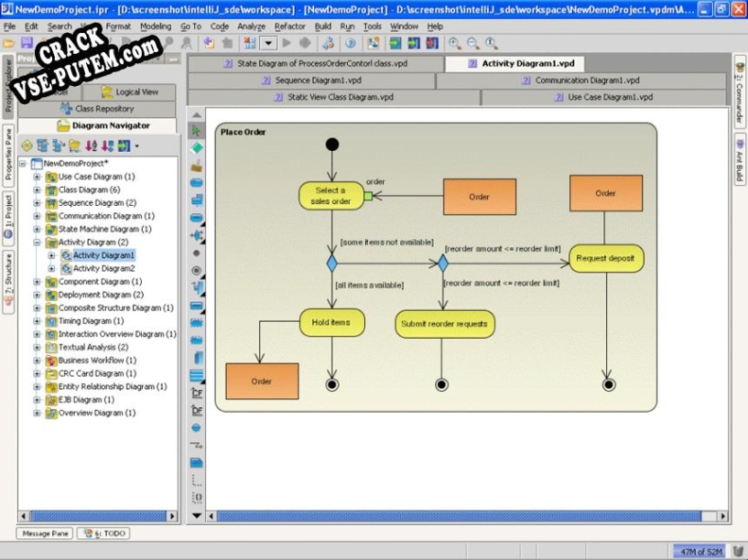Open the run configuration dropdown
Viewport: 748px width, 560px height.
(x=268, y=43)
